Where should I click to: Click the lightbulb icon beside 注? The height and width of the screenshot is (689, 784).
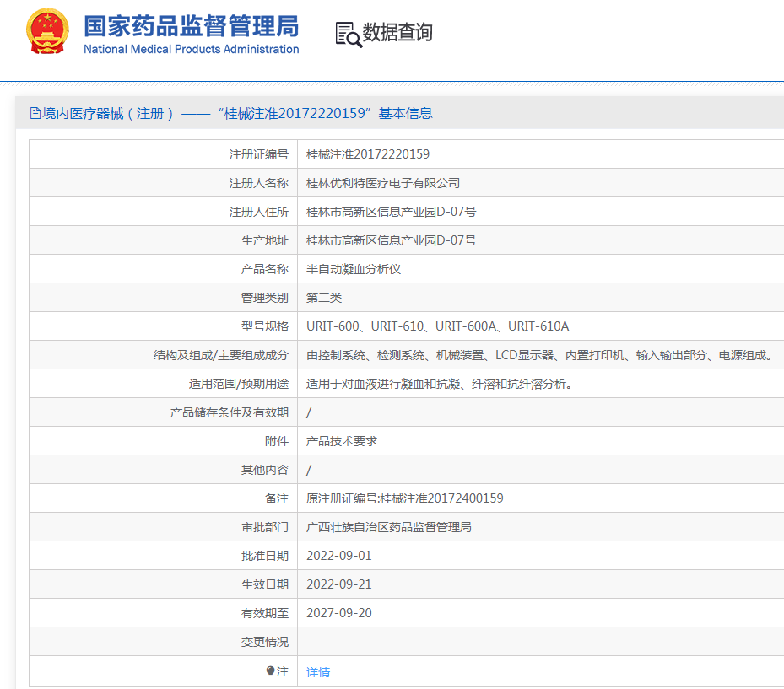coord(271,671)
